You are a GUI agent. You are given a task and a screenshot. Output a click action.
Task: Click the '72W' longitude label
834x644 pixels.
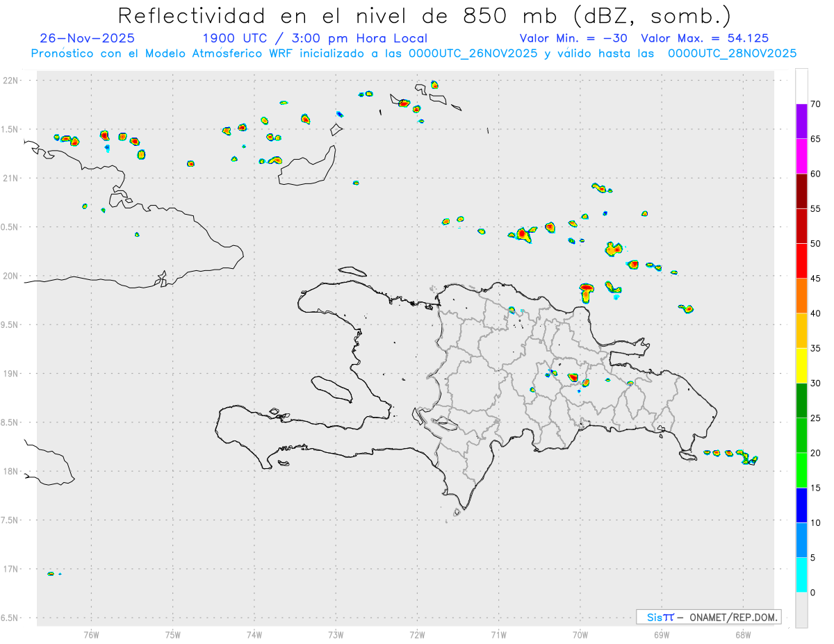pyautogui.click(x=418, y=634)
